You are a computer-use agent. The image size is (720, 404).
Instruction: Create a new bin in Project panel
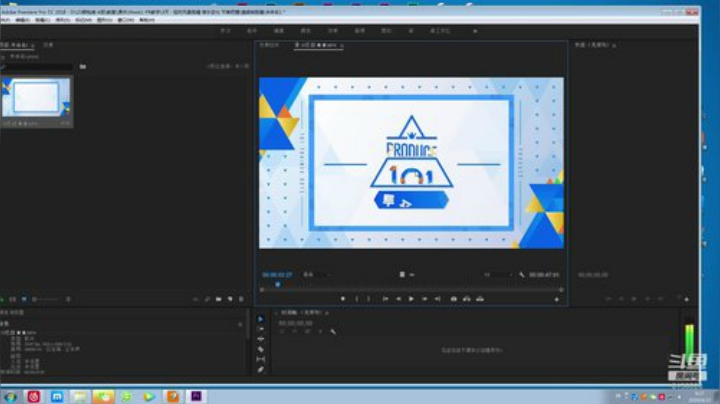(219, 299)
